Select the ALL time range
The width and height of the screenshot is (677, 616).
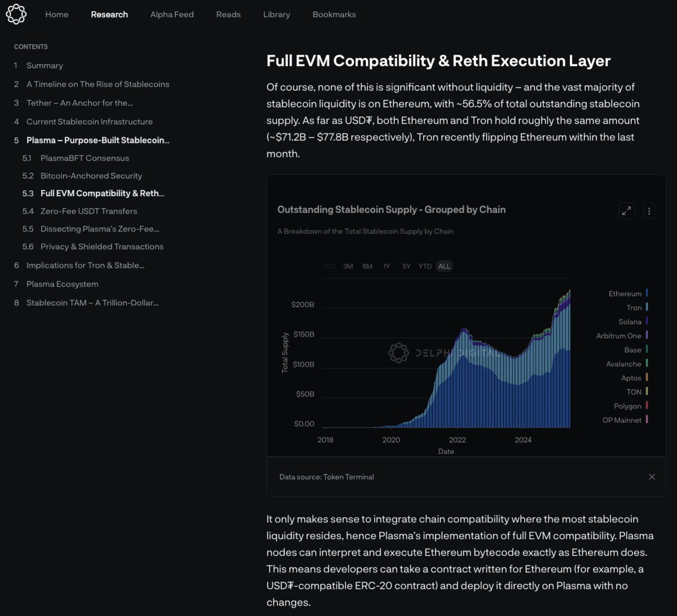(x=445, y=266)
